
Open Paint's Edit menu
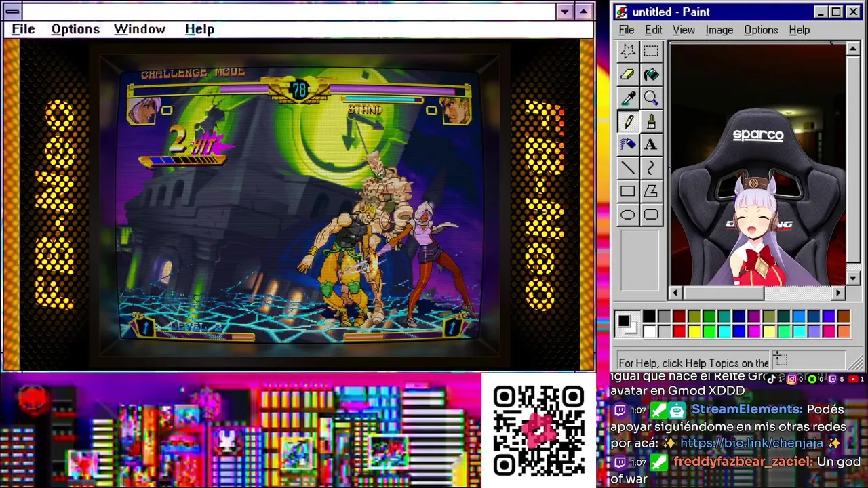[654, 30]
